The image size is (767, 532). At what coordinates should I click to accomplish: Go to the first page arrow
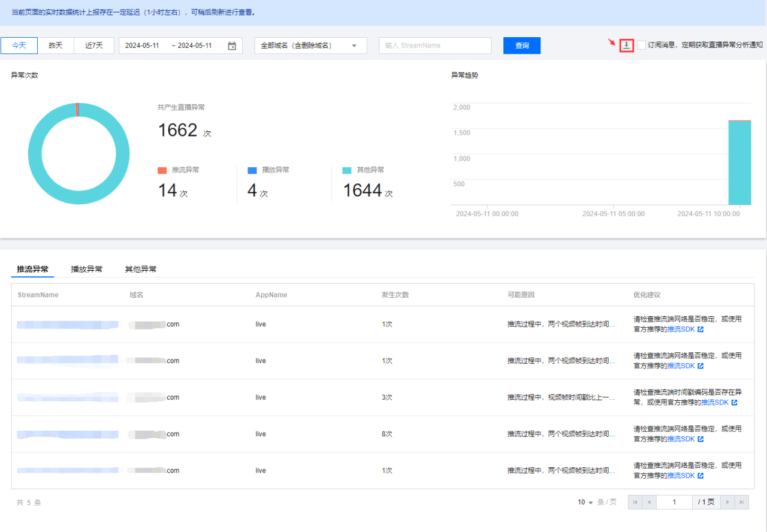(635, 502)
